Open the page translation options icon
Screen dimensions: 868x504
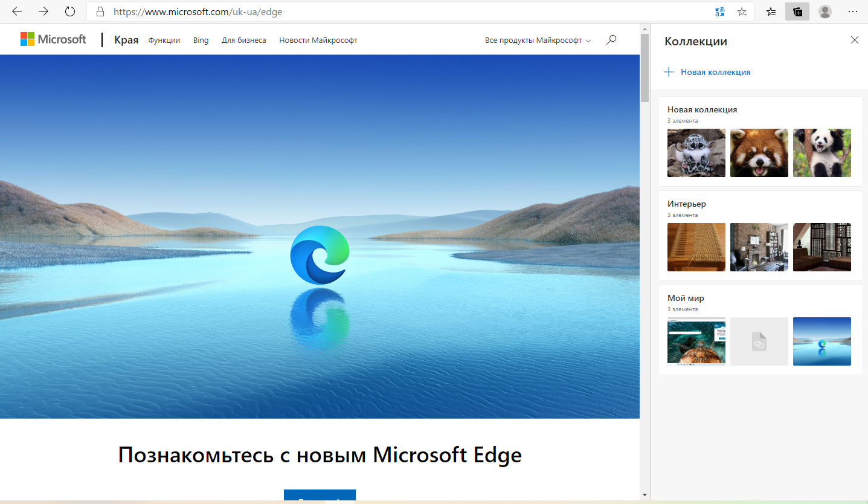pyautogui.click(x=720, y=11)
